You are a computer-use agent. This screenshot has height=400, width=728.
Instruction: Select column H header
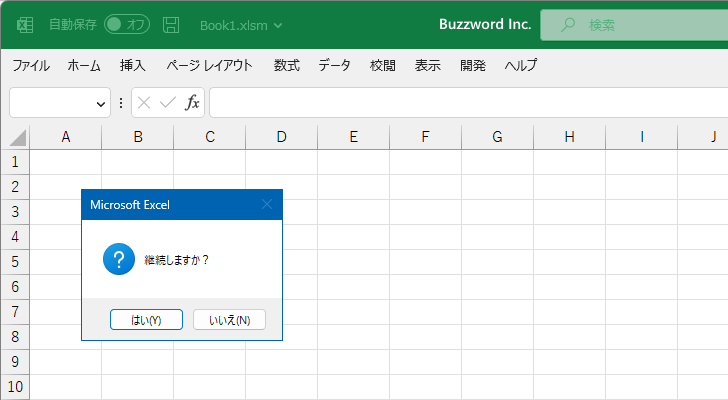click(x=569, y=137)
